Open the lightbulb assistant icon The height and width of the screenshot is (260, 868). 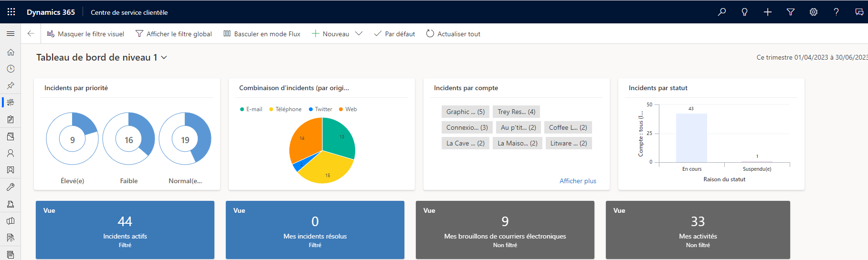click(744, 12)
